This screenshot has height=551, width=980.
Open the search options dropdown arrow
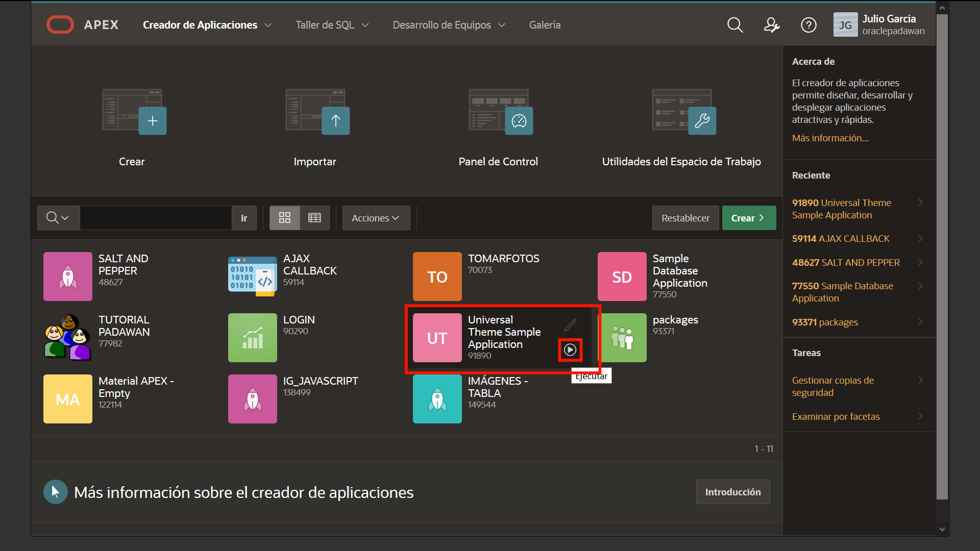[66, 217]
